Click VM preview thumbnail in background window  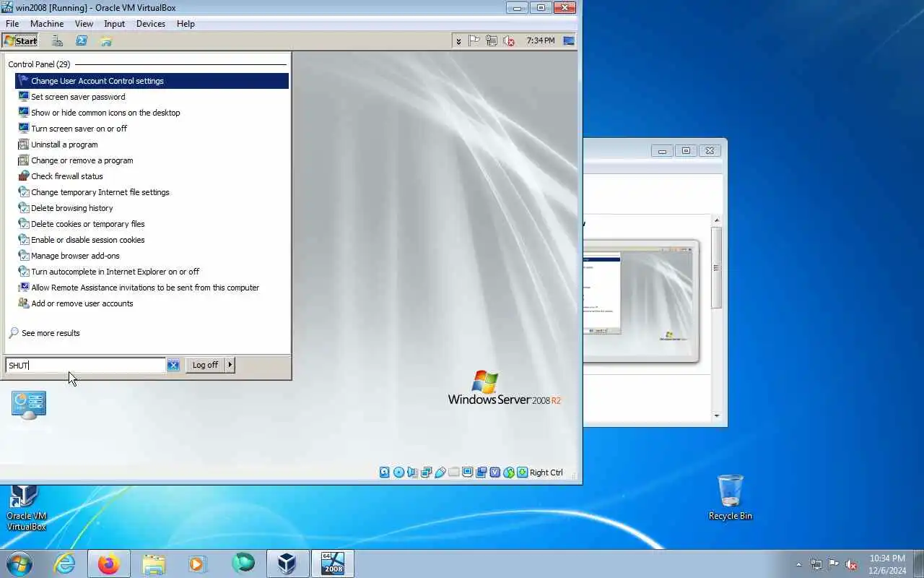pos(641,301)
